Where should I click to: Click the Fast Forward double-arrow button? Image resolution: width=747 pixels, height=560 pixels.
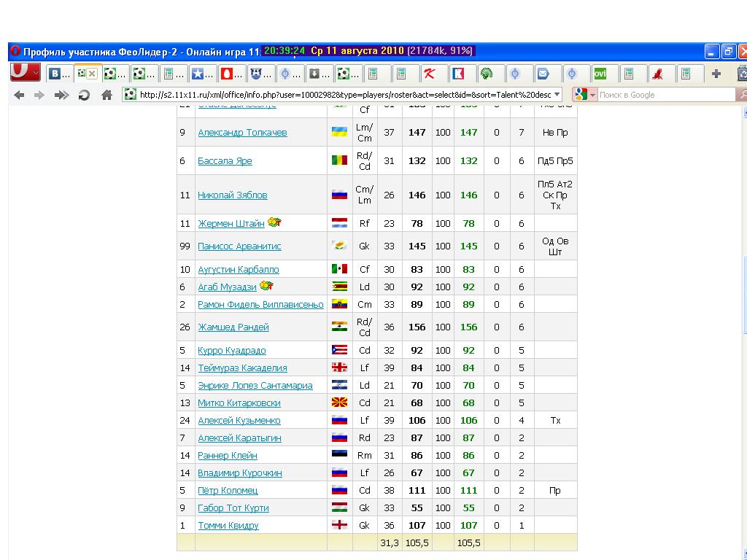pyautogui.click(x=61, y=95)
